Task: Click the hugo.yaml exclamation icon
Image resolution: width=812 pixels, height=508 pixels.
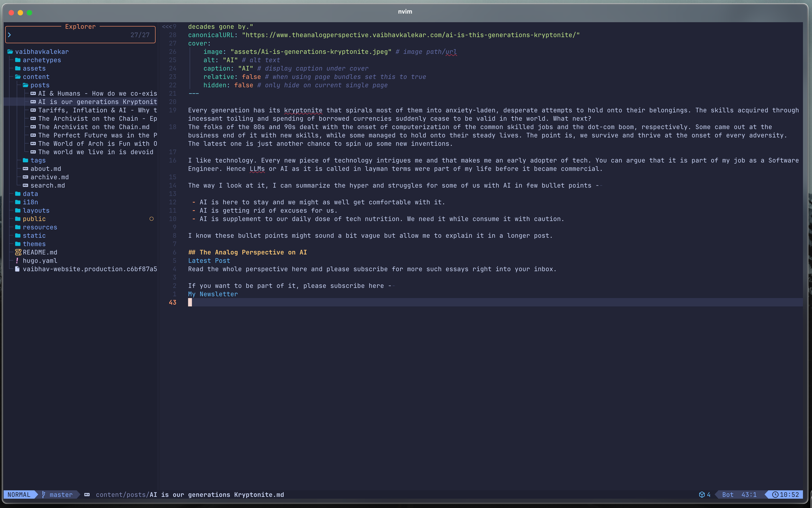Action: 17,260
